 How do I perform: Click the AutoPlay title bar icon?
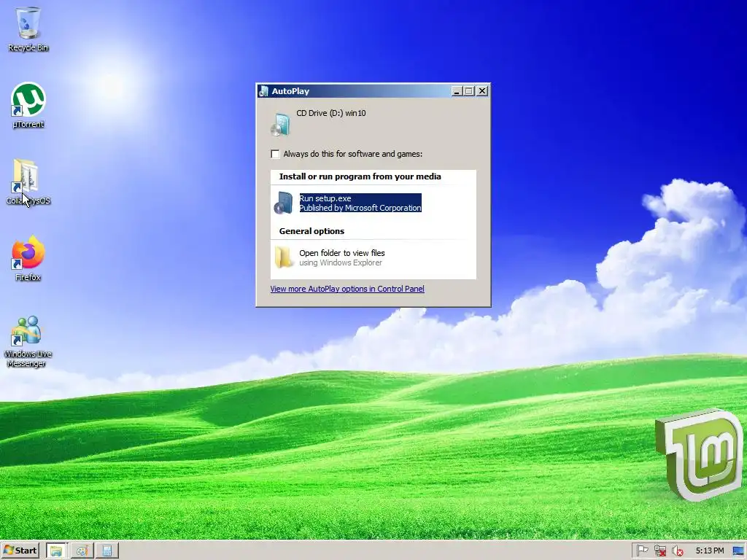click(x=263, y=91)
